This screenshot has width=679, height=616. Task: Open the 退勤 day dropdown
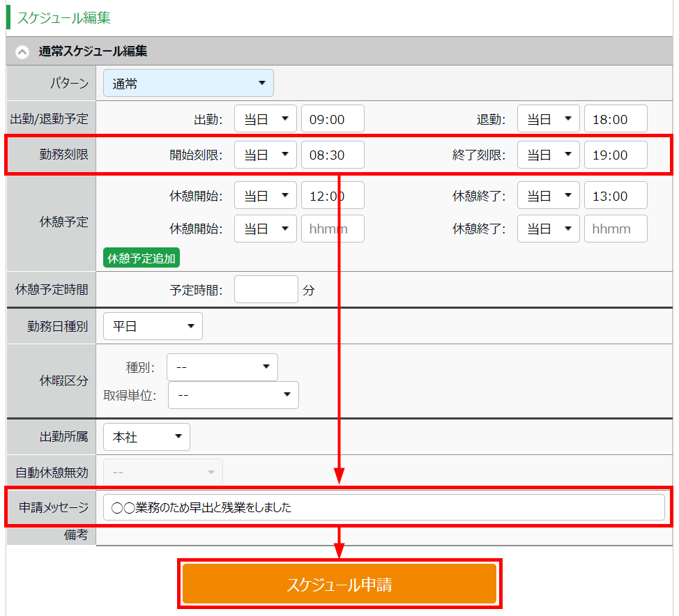click(x=548, y=118)
